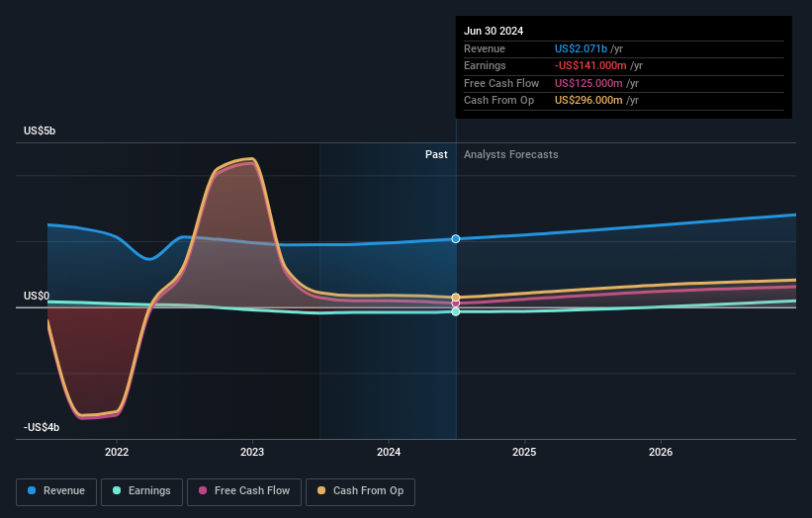Click the 2022 x-axis label
This screenshot has height=518, width=812.
(x=117, y=452)
